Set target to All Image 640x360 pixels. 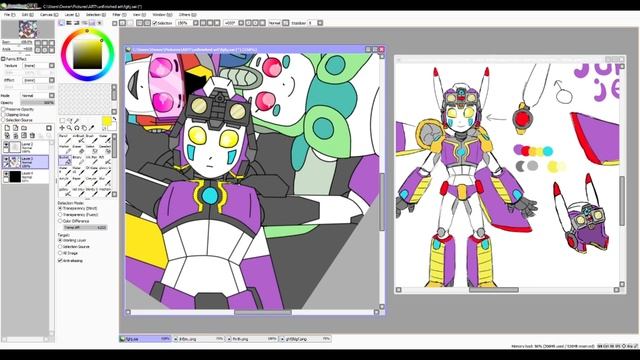[x=60, y=253]
